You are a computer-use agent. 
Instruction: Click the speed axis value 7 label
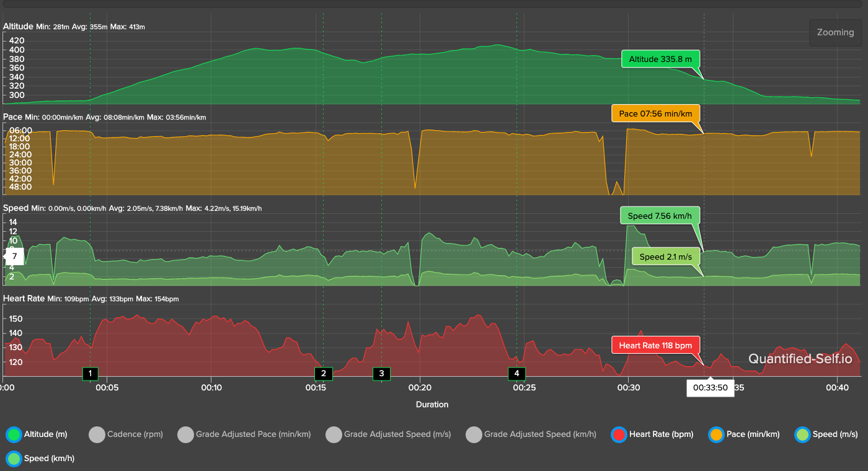14,256
